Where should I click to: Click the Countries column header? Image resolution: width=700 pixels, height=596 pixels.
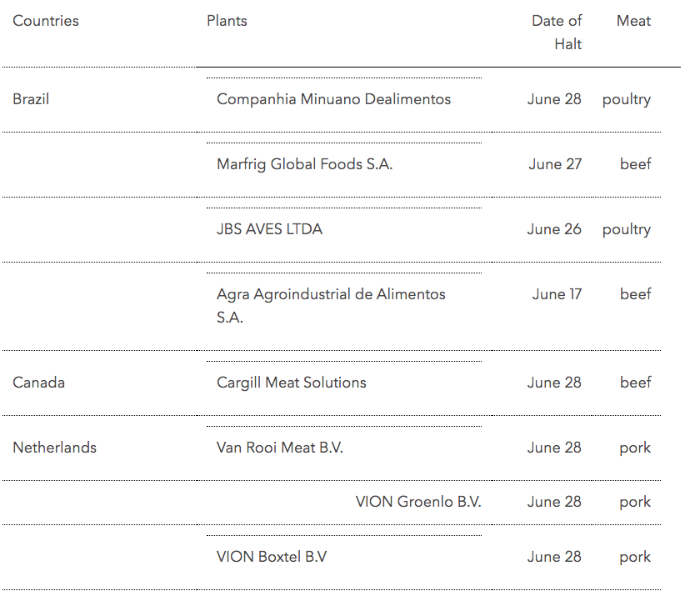click(46, 21)
